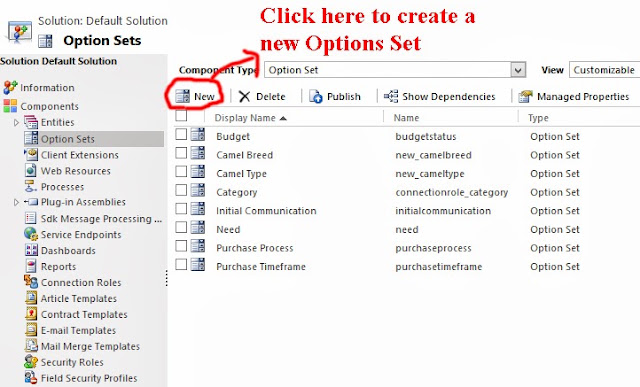640x387 pixels.
Task: Click the E-mail Templates icon
Action: point(31,329)
